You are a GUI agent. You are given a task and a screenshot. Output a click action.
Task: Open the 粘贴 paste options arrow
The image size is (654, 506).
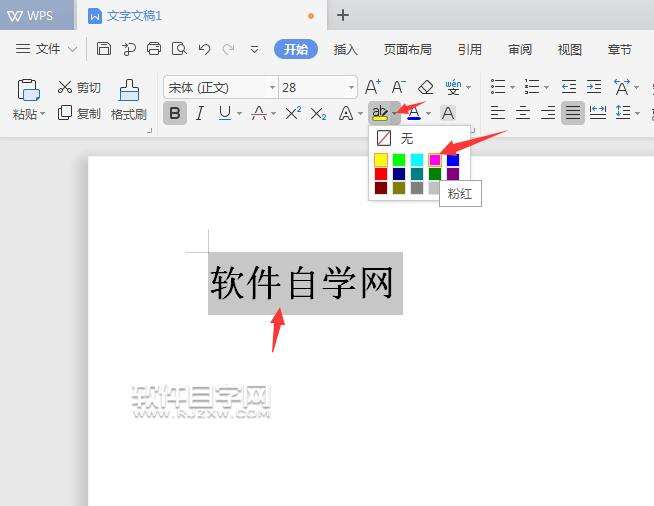pos(43,114)
